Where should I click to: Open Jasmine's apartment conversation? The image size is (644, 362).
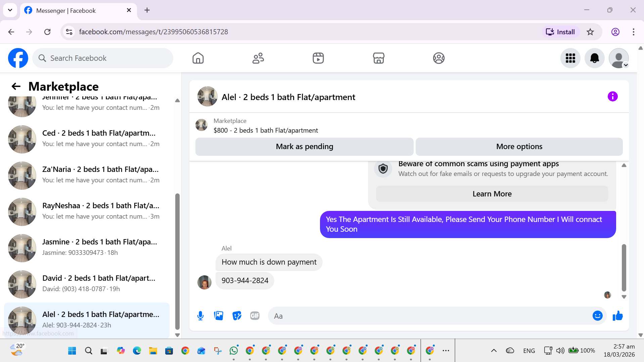pos(87,247)
